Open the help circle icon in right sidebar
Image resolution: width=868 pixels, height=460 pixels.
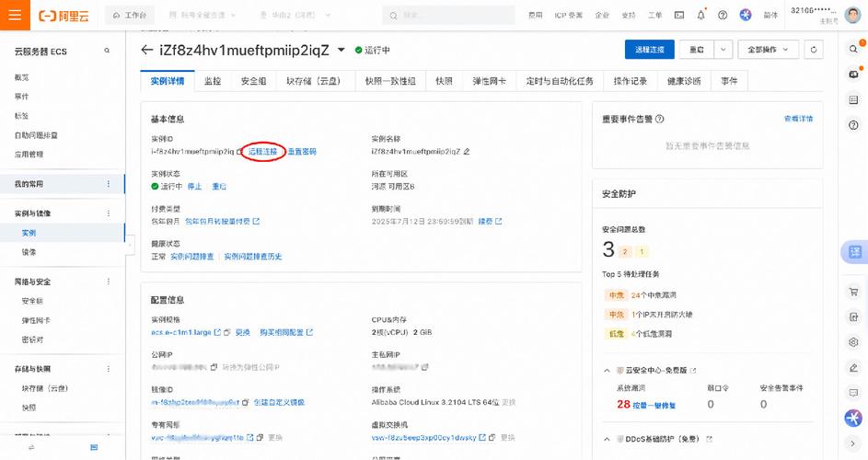coord(853,125)
